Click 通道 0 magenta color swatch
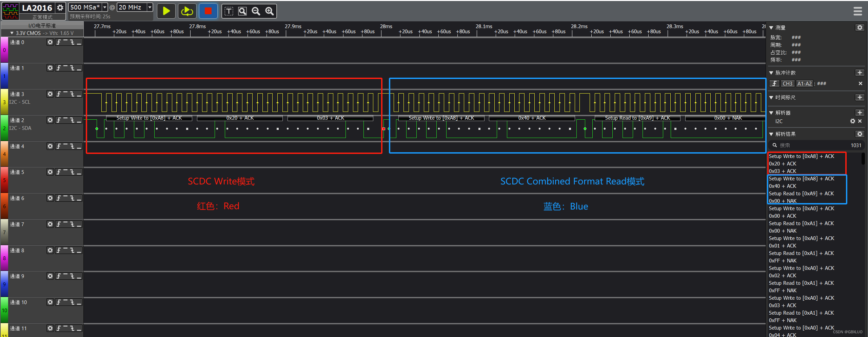The image size is (868, 337). coord(4,50)
